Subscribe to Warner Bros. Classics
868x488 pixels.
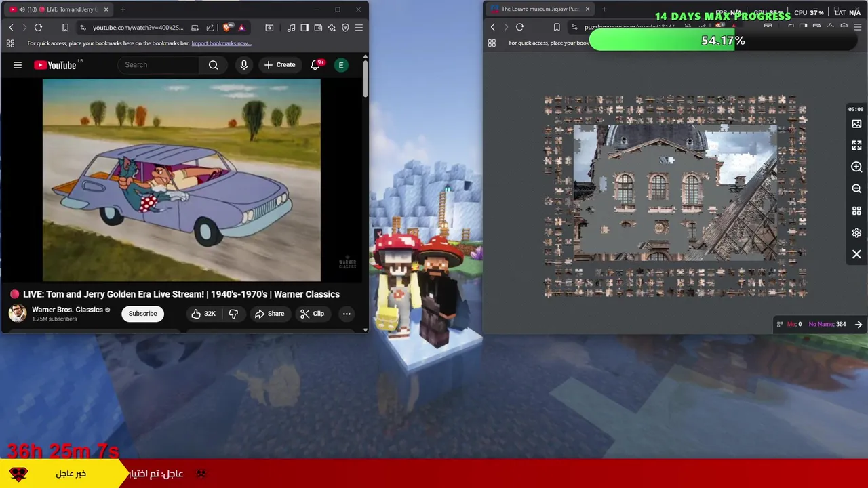[x=142, y=314]
